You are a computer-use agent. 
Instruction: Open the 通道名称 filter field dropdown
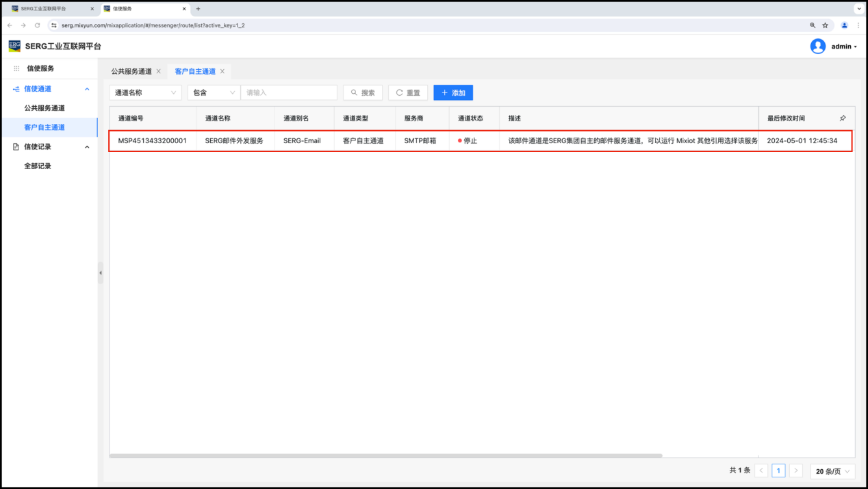point(145,92)
